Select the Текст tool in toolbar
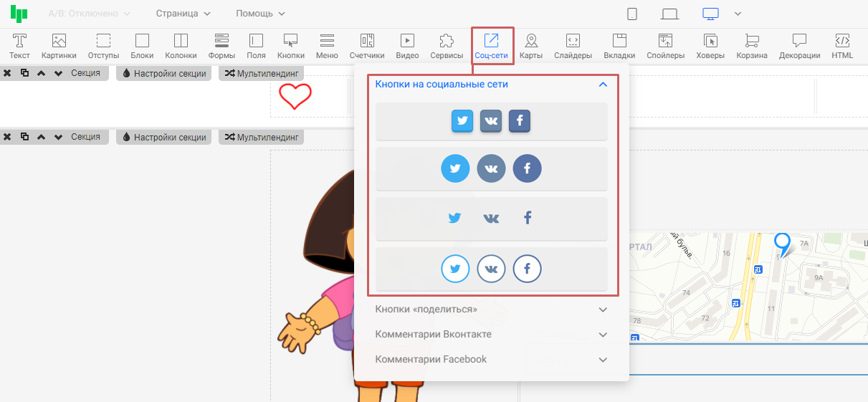The image size is (868, 402). [19, 47]
